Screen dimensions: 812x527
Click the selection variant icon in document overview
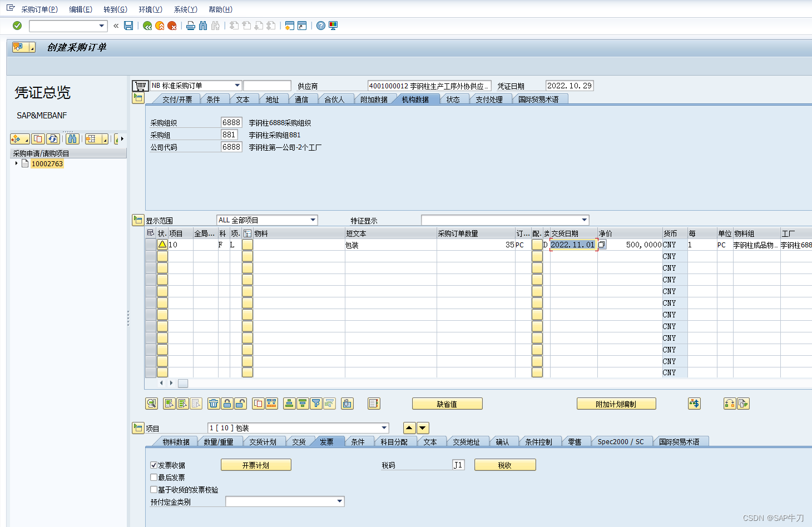coord(19,139)
